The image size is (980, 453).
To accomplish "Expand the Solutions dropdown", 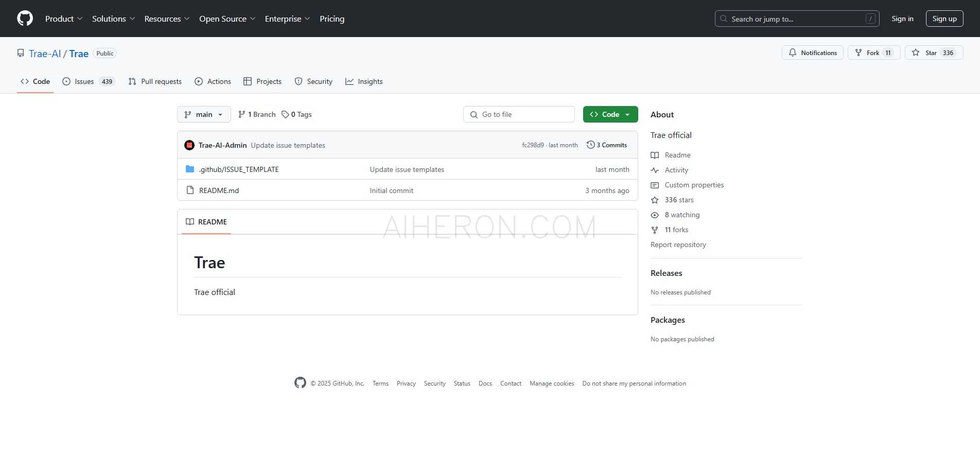I will click(113, 19).
